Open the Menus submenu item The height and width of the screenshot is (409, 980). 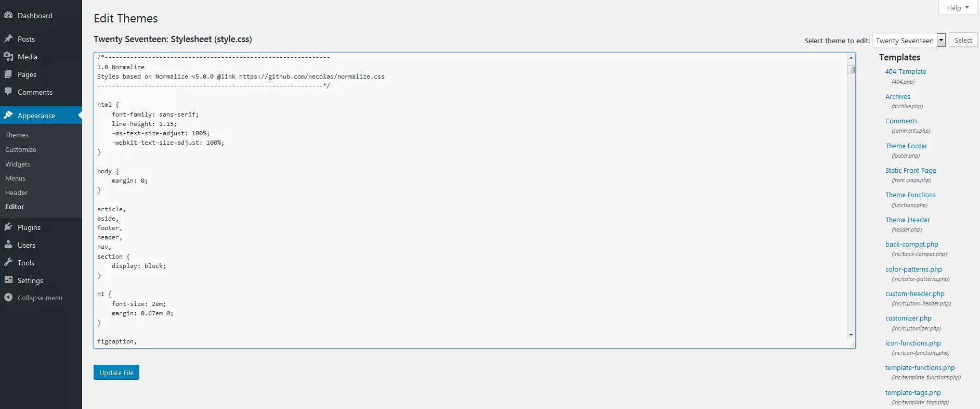point(15,178)
